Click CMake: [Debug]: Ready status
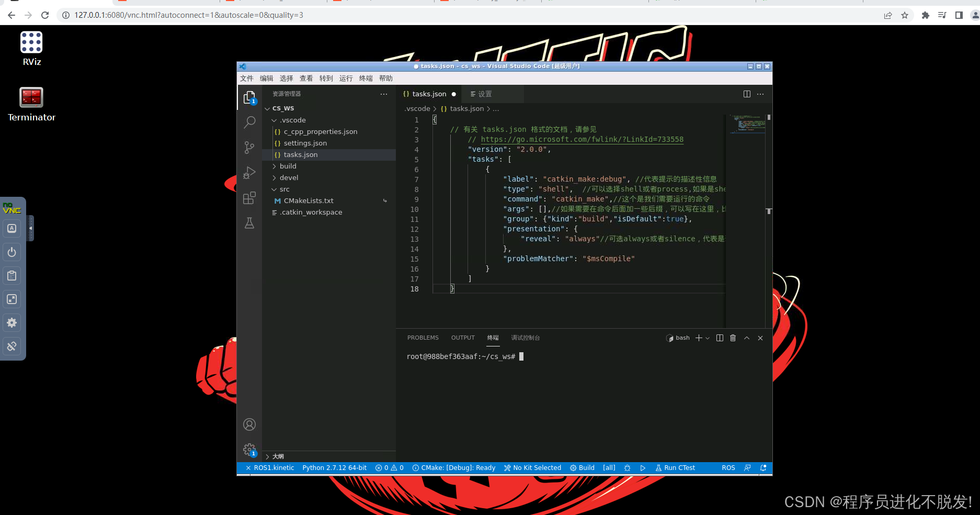Screen dimensions: 980x515 click(x=453, y=468)
